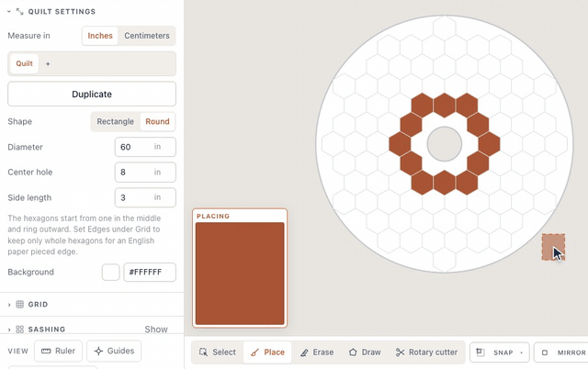Click the Quilt Settings resize arrows icon
This screenshot has height=369, width=588.
click(20, 12)
